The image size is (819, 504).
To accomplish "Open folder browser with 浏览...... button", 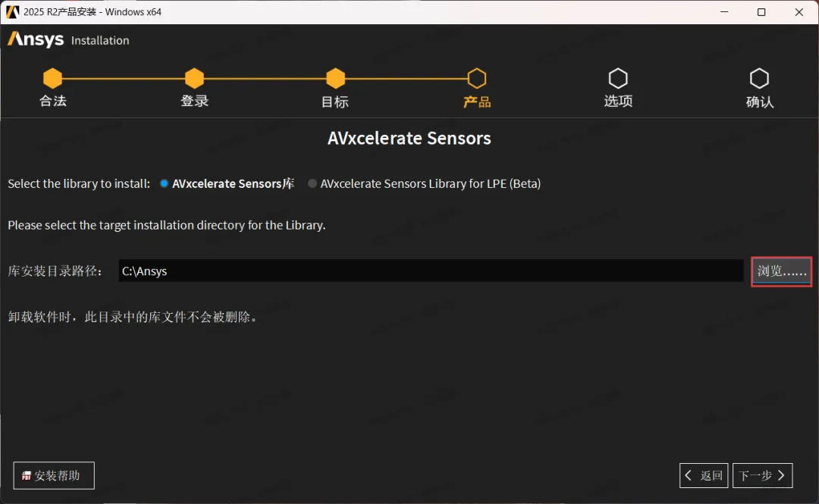I will click(781, 271).
